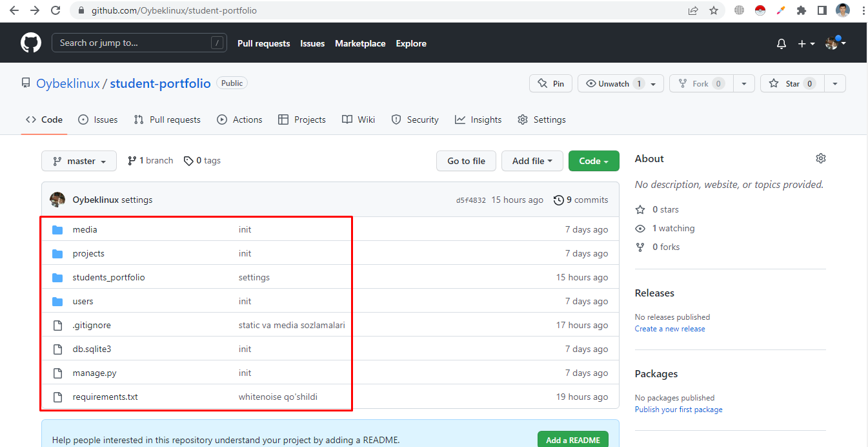The width and height of the screenshot is (868, 447).
Task: Open the commits history clock icon
Action: (x=559, y=200)
